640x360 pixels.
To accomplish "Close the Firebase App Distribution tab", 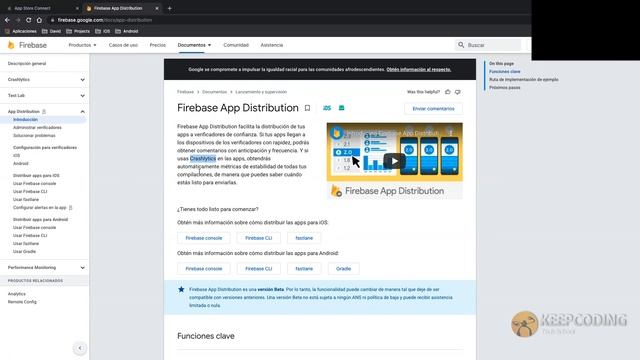I will (157, 8).
